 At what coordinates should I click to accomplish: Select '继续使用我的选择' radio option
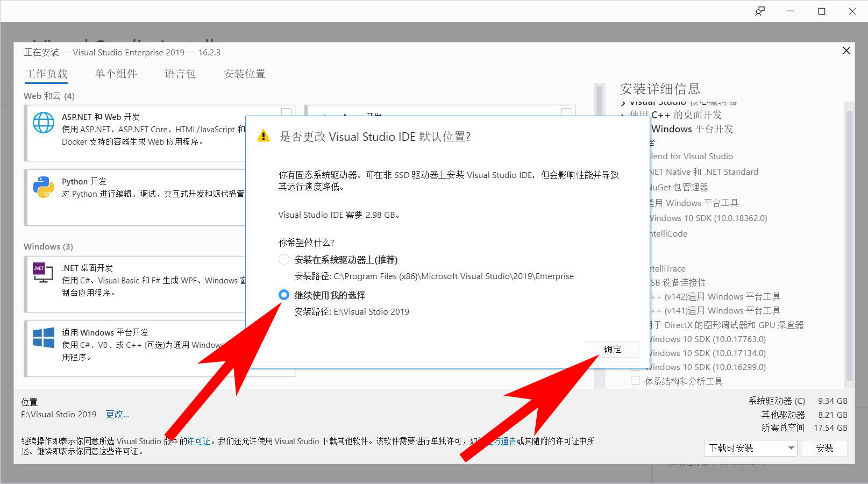tap(284, 295)
